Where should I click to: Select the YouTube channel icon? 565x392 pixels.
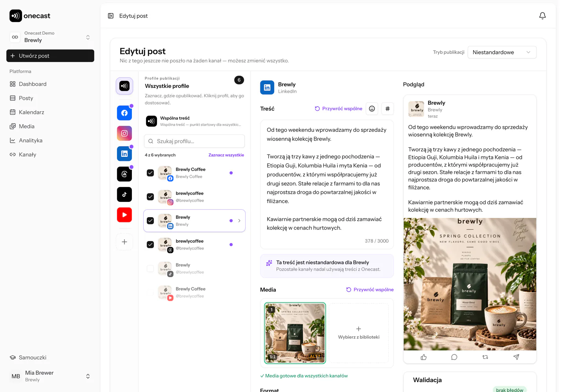point(124,215)
